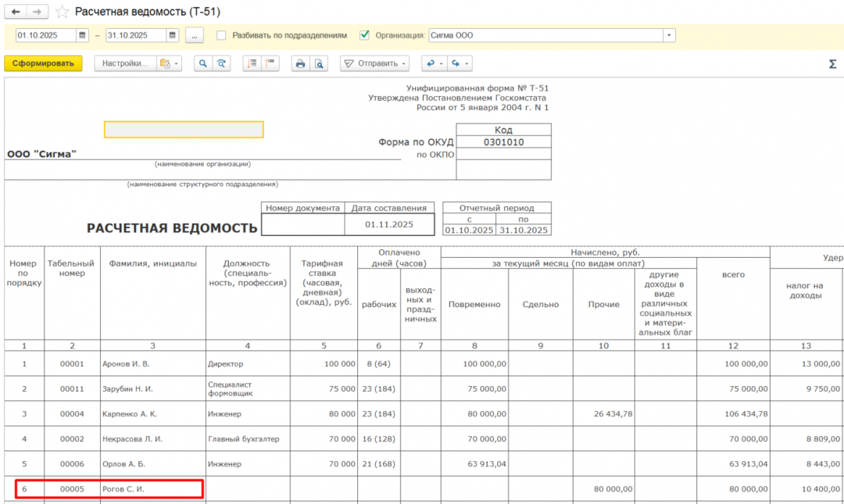Open report 'Настройки...'
The width and height of the screenshot is (844, 504).
[125, 63]
